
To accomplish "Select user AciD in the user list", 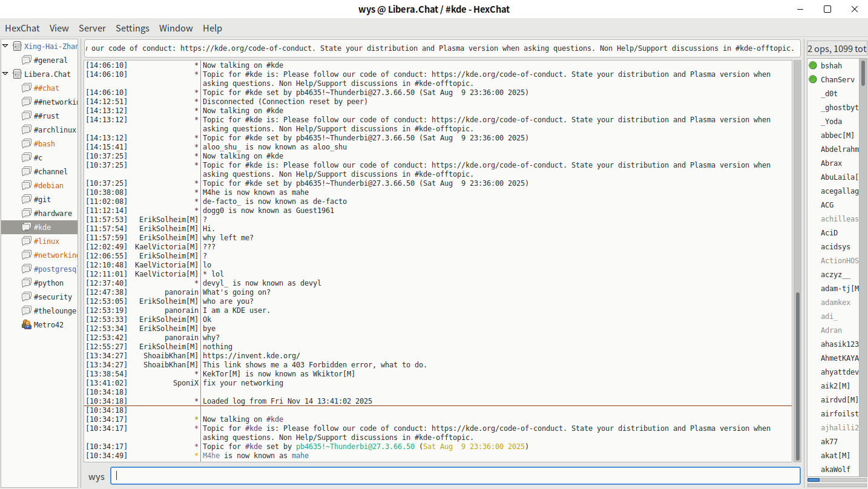I will [x=828, y=232].
